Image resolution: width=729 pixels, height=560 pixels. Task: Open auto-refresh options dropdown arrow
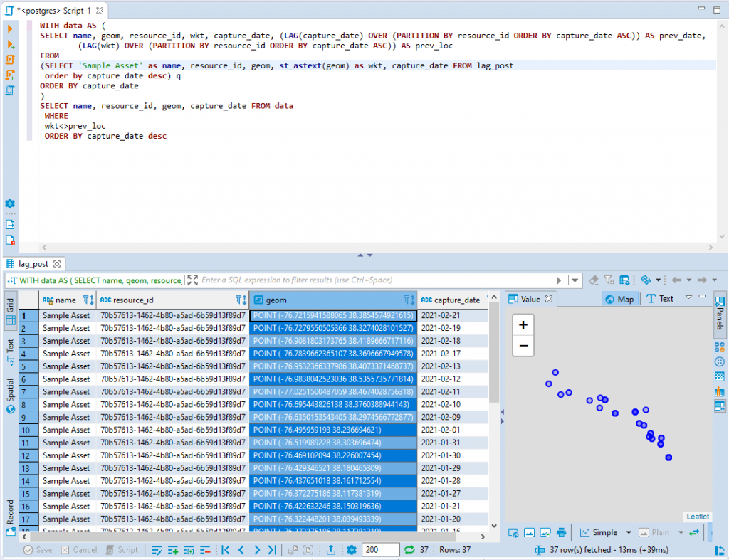(x=658, y=280)
